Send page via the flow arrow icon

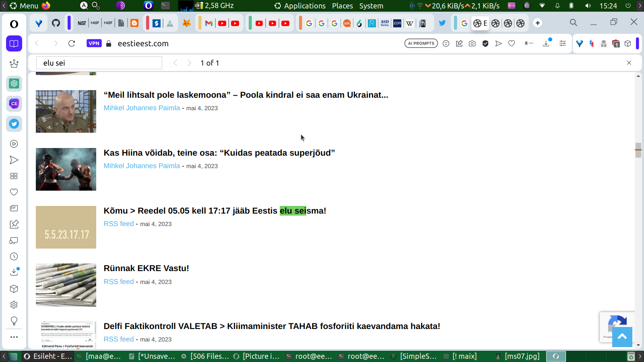click(x=499, y=43)
